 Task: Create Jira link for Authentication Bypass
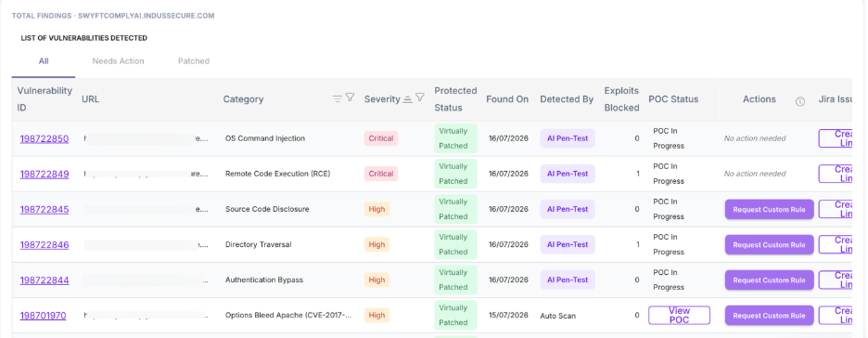[x=836, y=280]
